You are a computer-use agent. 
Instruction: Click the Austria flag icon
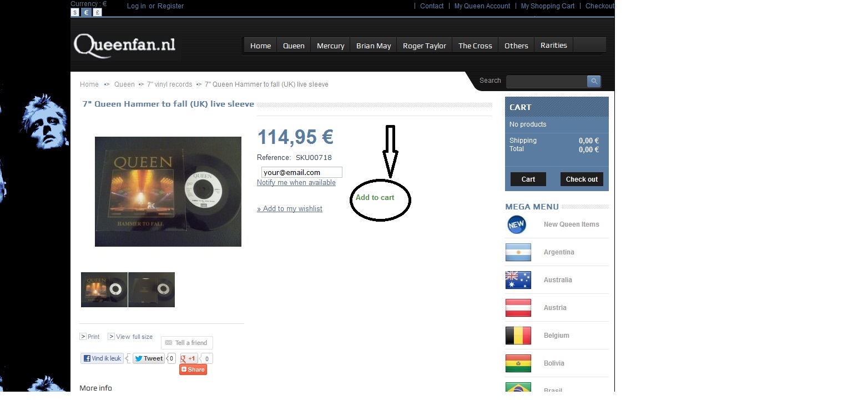tap(518, 308)
